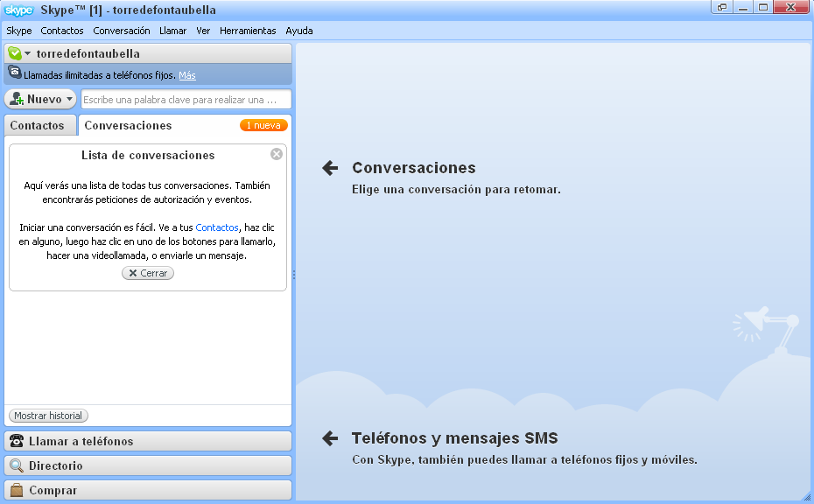Click the green online status icon
Image resolution: width=814 pixels, height=504 pixels.
pos(15,53)
